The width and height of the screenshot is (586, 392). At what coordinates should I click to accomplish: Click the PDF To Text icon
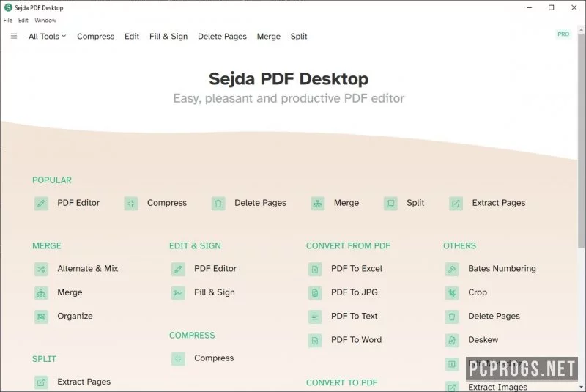(x=315, y=317)
